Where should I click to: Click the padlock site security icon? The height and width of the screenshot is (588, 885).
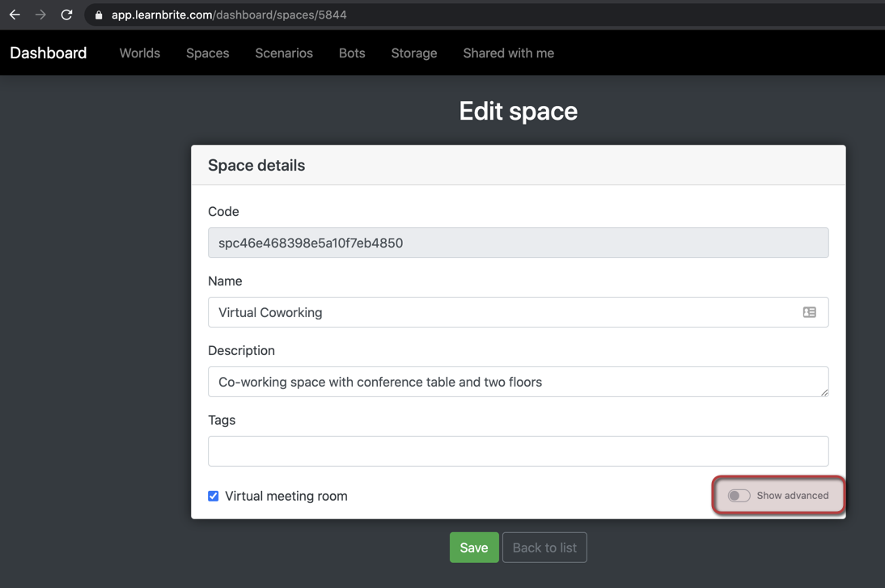(x=99, y=15)
